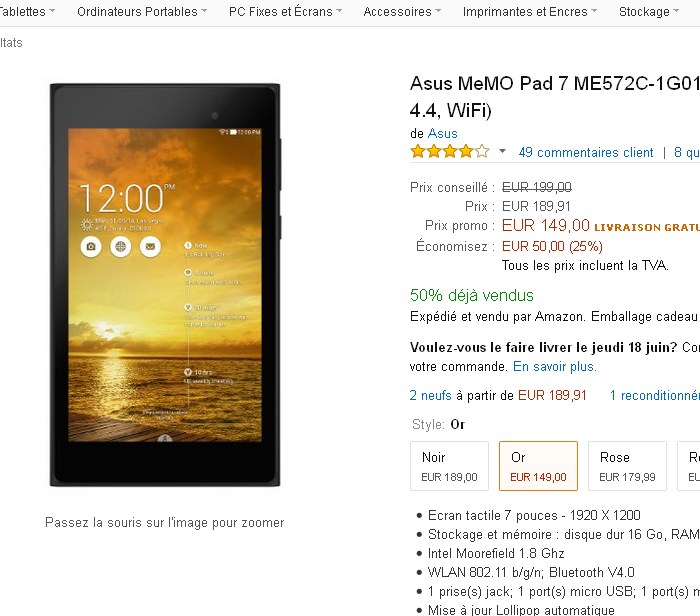Expand the rating breakdown arrow

pyautogui.click(x=502, y=152)
